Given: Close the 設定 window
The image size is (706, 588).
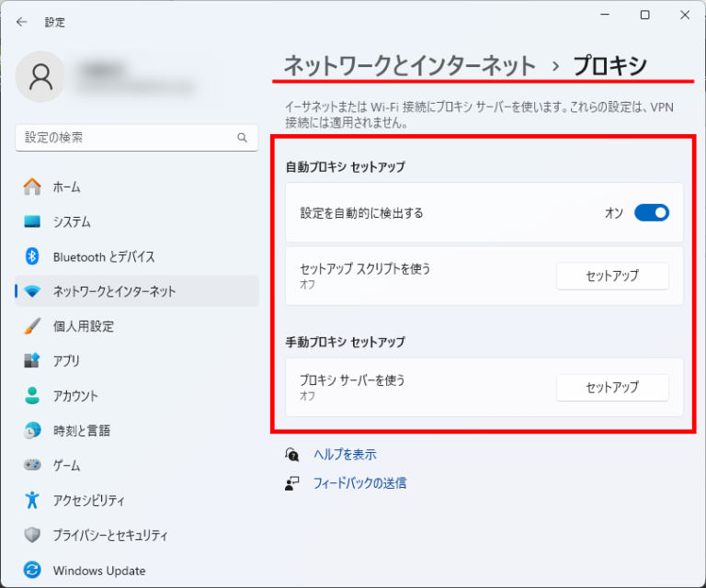Looking at the screenshot, I should [x=685, y=15].
